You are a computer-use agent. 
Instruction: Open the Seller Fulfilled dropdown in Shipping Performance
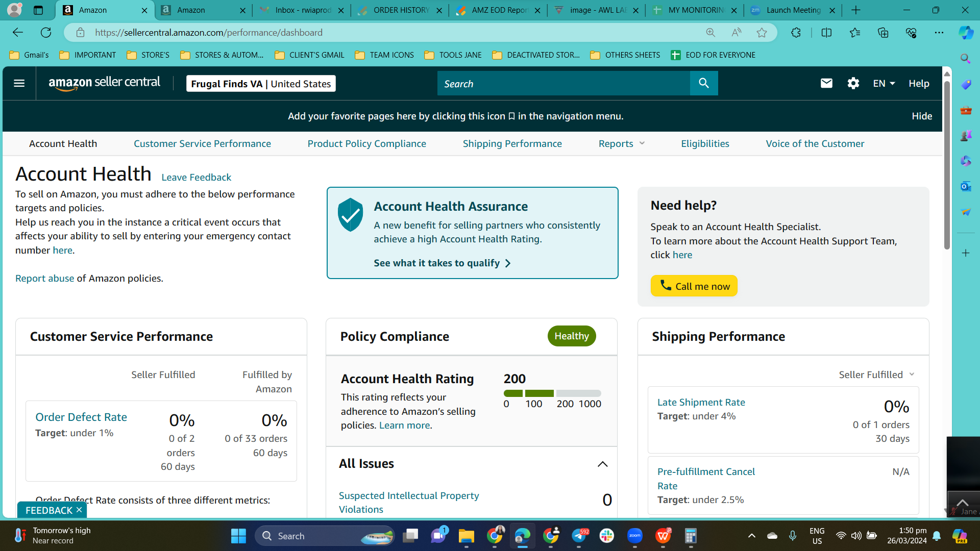(876, 374)
